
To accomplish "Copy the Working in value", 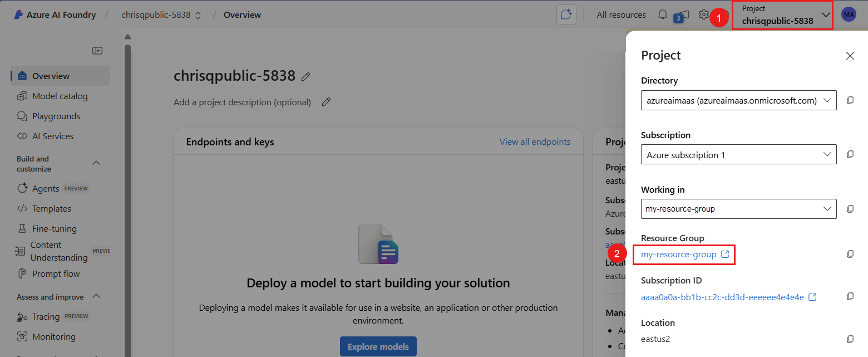I will click(850, 209).
